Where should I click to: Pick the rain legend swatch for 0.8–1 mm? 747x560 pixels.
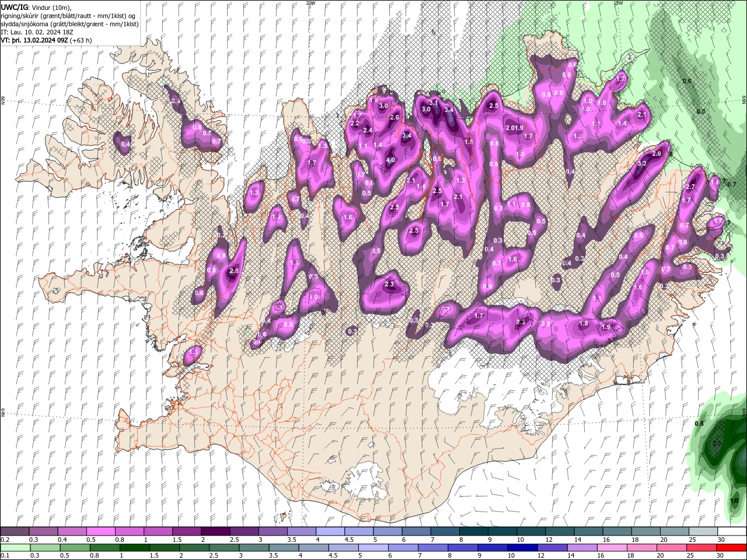pyautogui.click(x=104, y=548)
